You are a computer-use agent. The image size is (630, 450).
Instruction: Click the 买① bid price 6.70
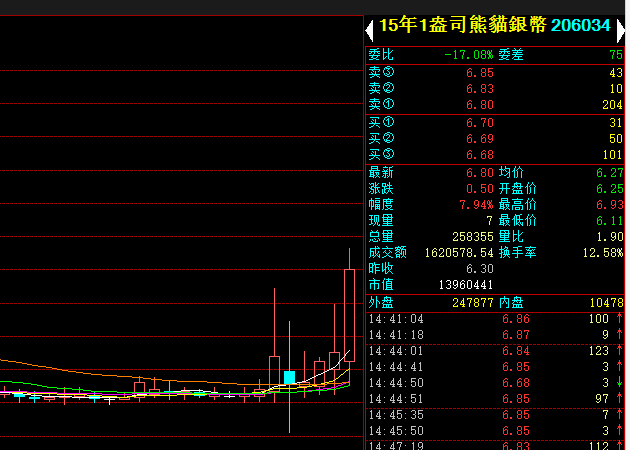(480, 123)
